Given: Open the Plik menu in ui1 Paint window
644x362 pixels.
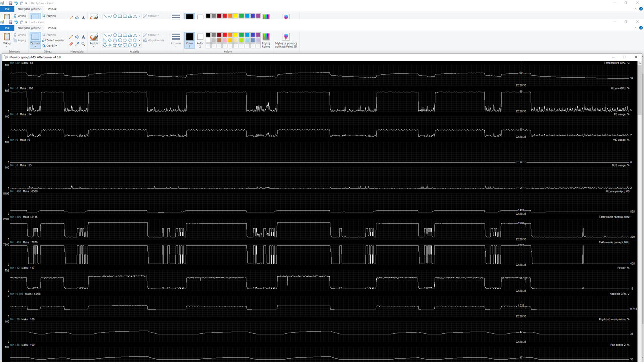Looking at the screenshot, I should (7, 28).
